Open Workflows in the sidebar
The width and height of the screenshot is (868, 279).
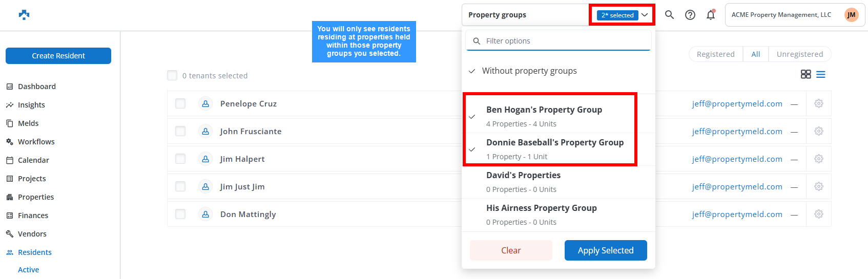pos(36,142)
